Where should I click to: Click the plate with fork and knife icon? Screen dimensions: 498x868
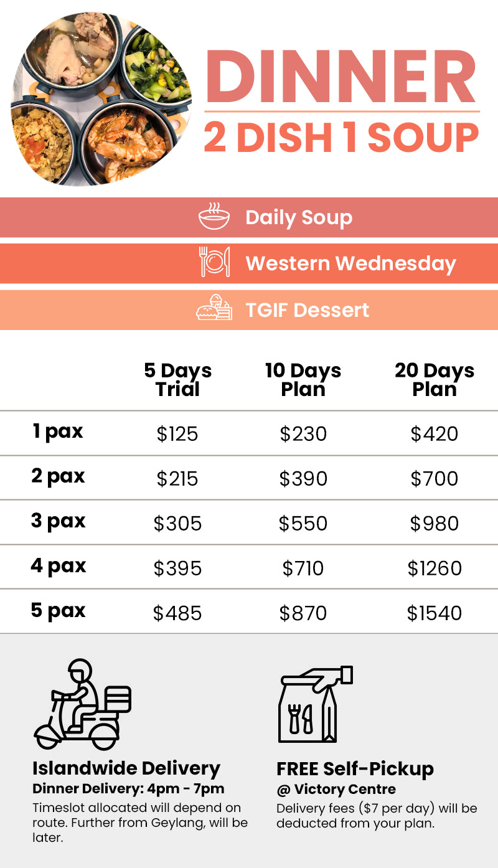pyautogui.click(x=215, y=262)
